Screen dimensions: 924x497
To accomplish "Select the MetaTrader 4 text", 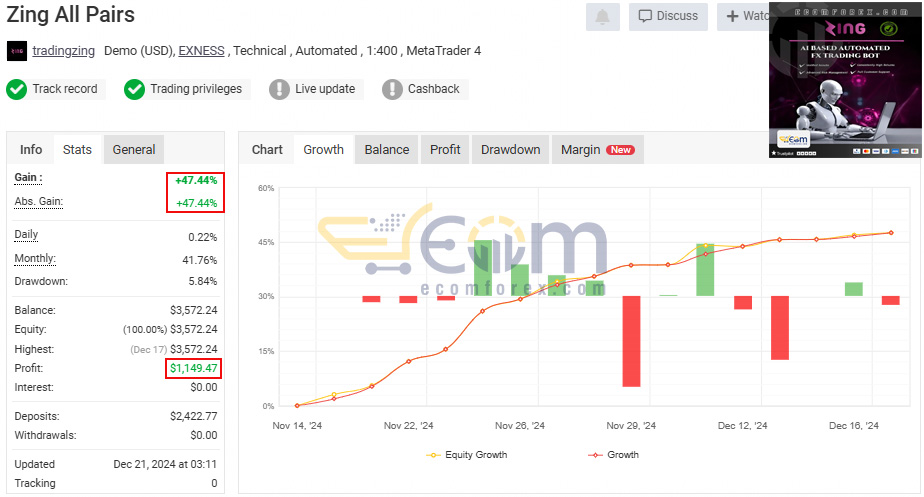I will 444,51.
